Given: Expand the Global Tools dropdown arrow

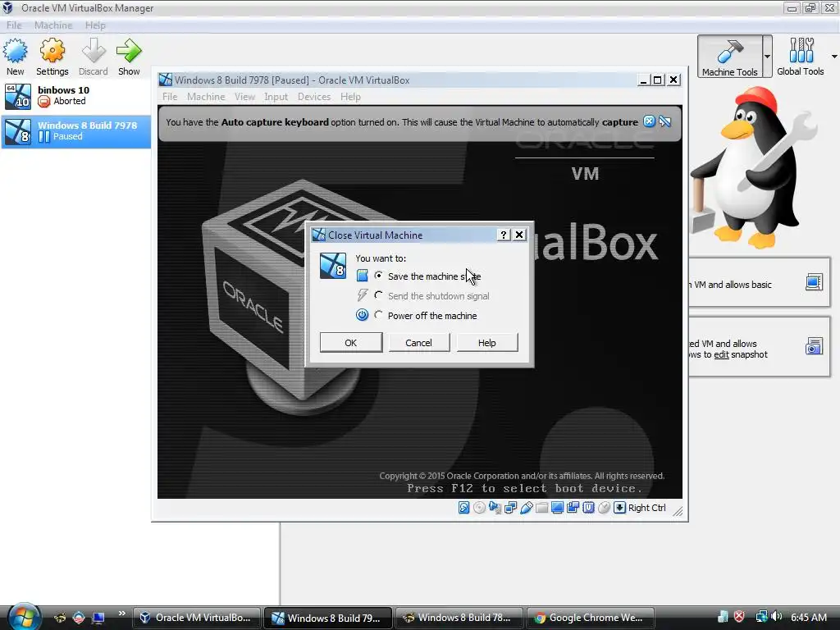Looking at the screenshot, I should [834, 57].
